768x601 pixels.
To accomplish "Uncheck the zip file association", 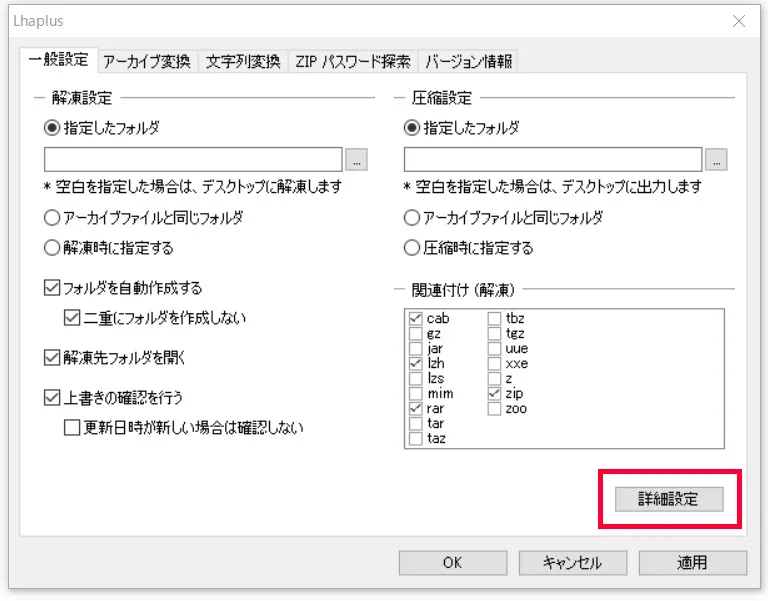I will point(494,394).
